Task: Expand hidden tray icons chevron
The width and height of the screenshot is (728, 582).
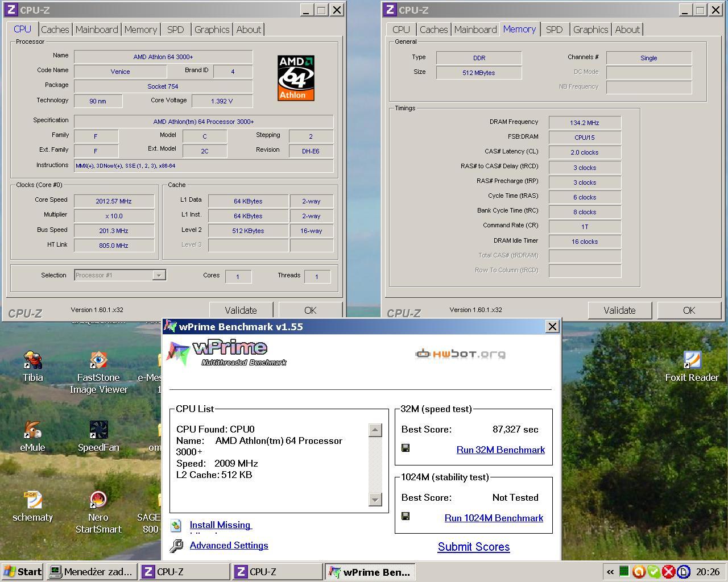Action: coord(610,572)
